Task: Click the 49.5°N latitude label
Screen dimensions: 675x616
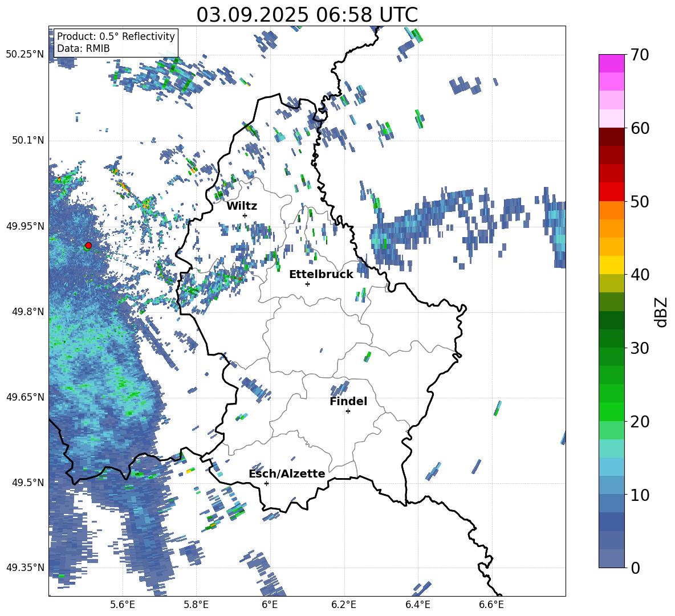Action: (x=28, y=483)
